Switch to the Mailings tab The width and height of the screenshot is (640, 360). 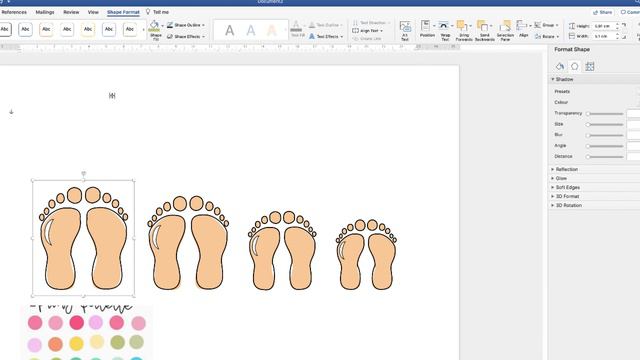click(45, 12)
